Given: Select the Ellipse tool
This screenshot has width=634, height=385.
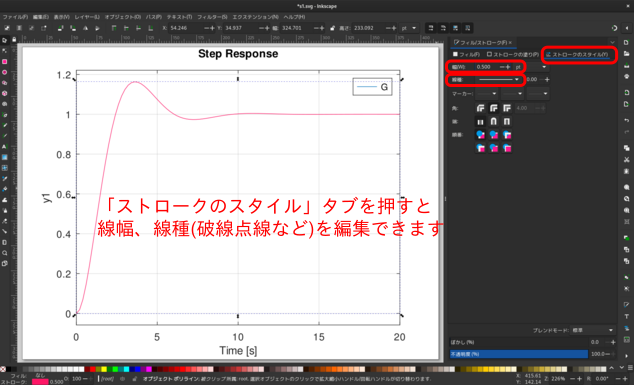Looking at the screenshot, I should pos(4,72).
